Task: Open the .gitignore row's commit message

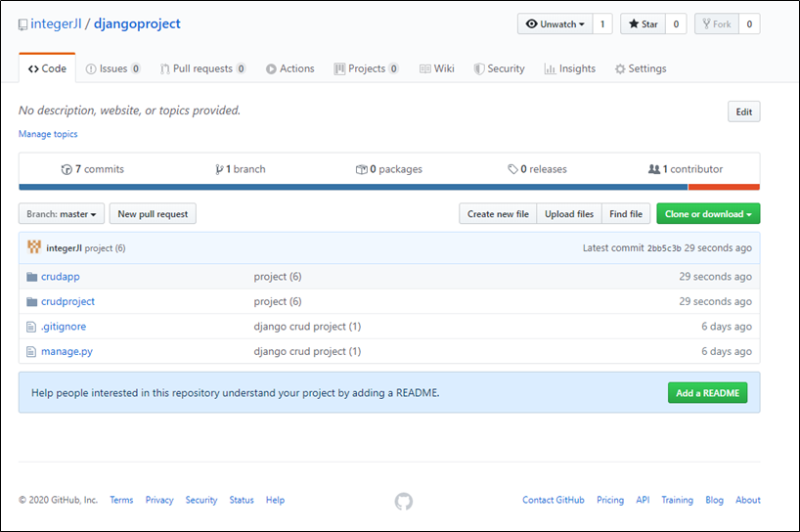Action: click(x=307, y=327)
